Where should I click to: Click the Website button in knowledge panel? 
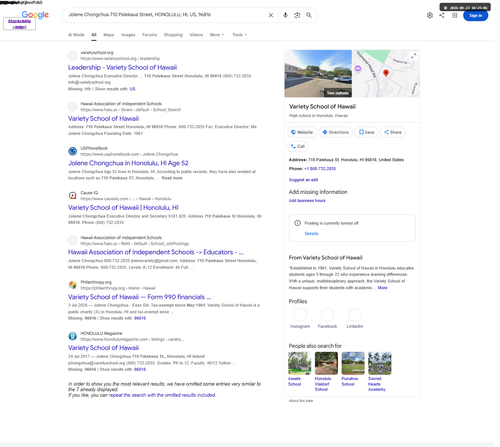[x=302, y=132]
